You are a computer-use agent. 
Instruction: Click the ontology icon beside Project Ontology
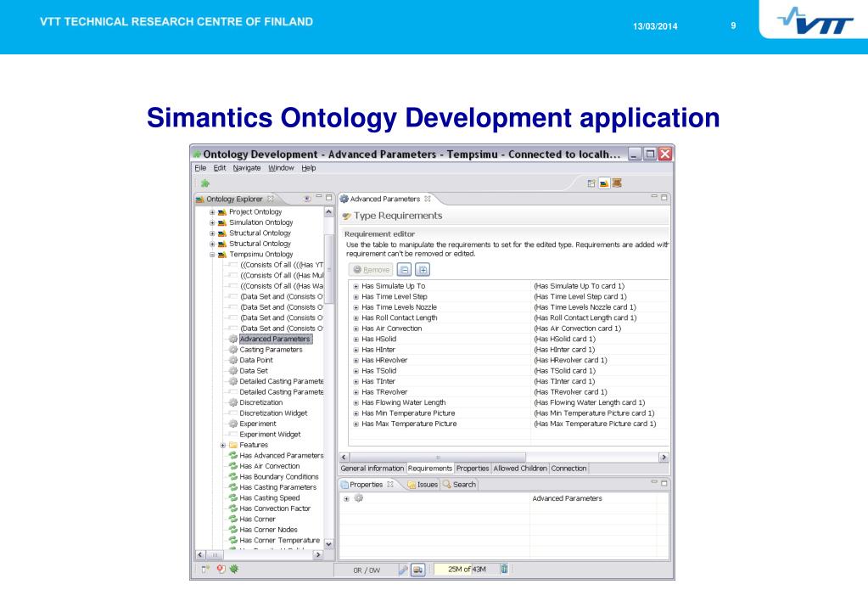tap(222, 212)
